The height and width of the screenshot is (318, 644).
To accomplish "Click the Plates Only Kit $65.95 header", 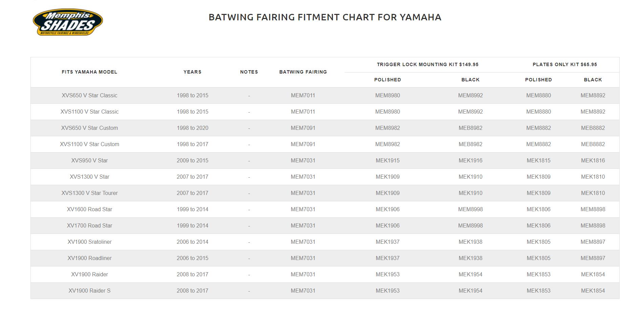I will [565, 64].
